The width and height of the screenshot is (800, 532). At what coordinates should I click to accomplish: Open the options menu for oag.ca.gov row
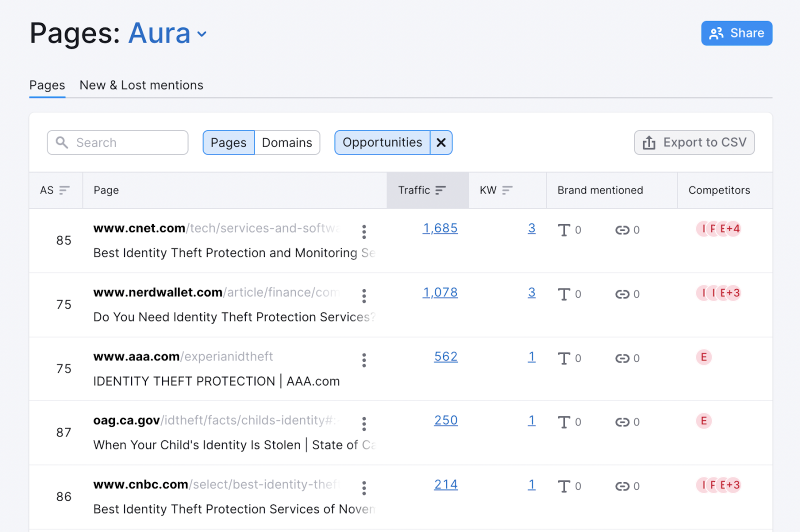pyautogui.click(x=364, y=424)
